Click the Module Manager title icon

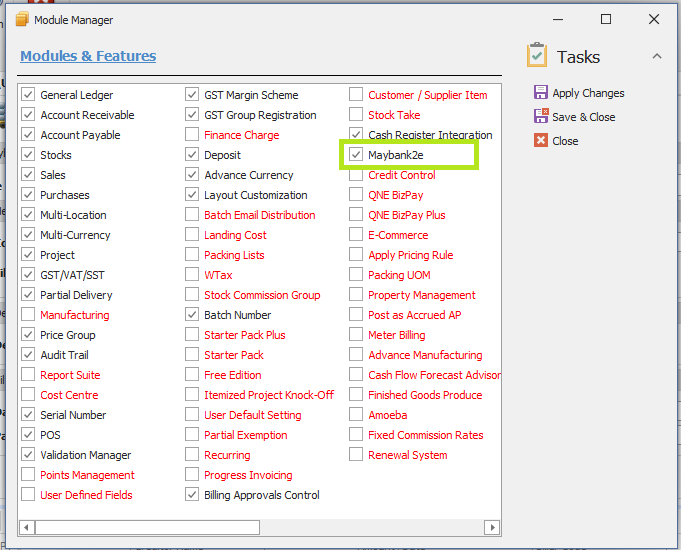[x=22, y=20]
